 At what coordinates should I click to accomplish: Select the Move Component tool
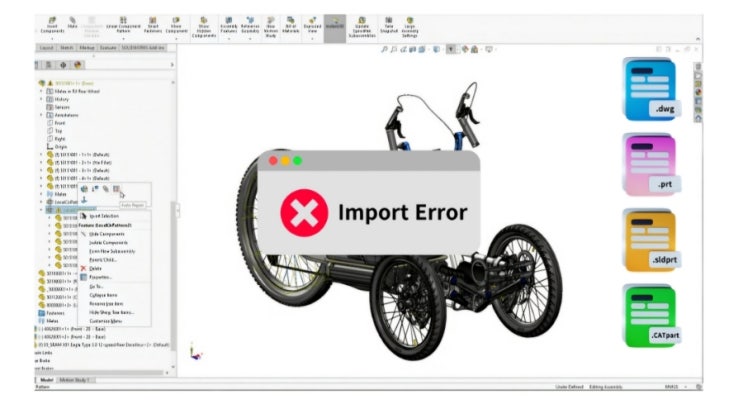tap(176, 26)
